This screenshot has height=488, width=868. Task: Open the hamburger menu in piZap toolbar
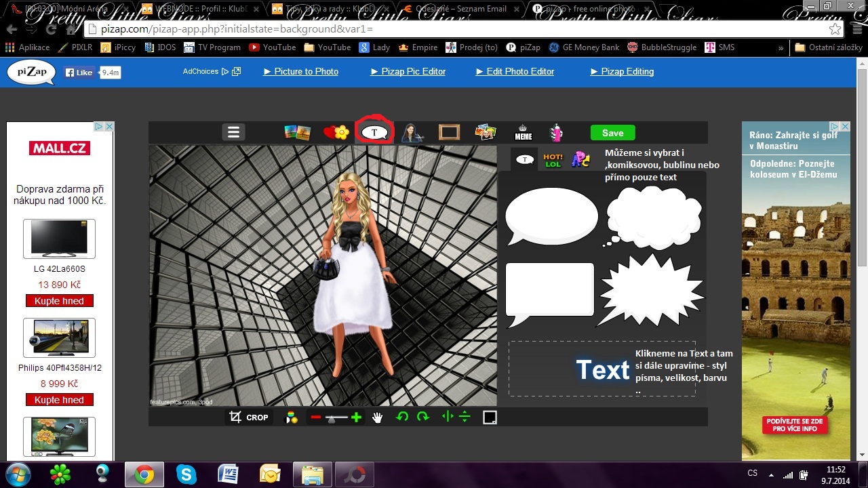click(233, 132)
